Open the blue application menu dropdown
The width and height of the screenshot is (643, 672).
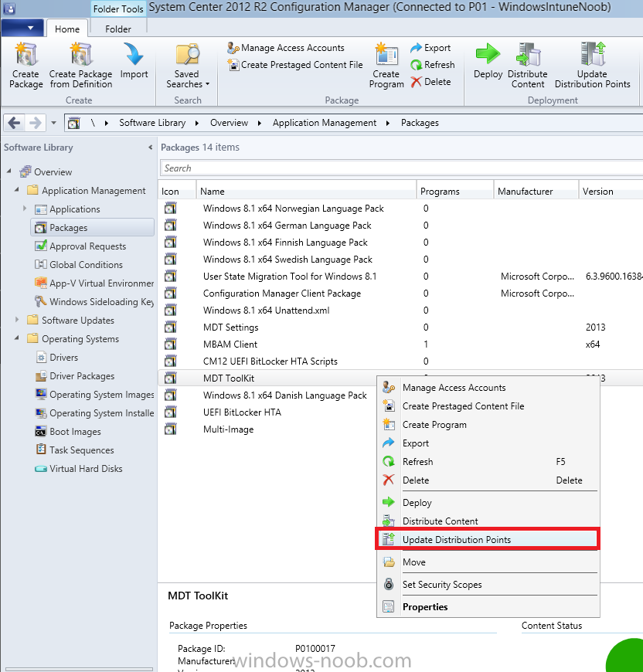point(22,28)
